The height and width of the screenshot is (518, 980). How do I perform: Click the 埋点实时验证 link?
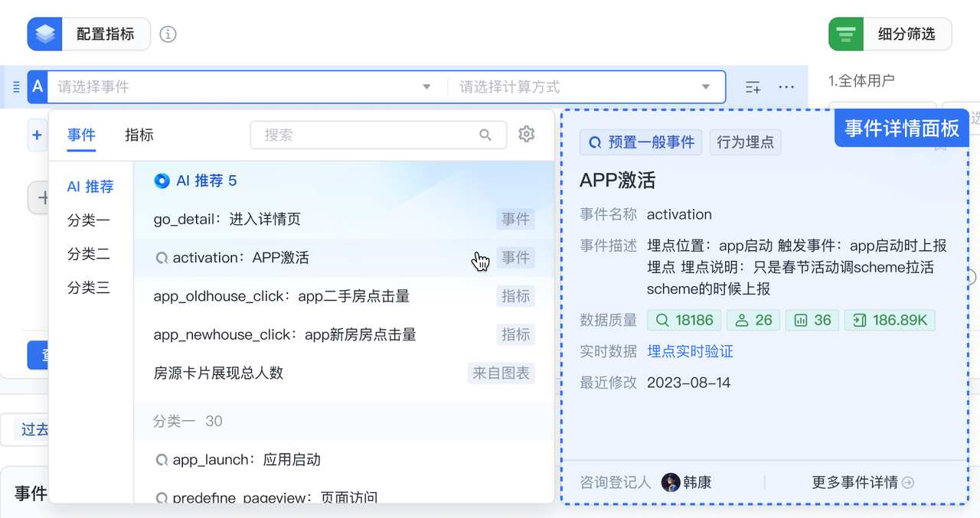tap(690, 351)
